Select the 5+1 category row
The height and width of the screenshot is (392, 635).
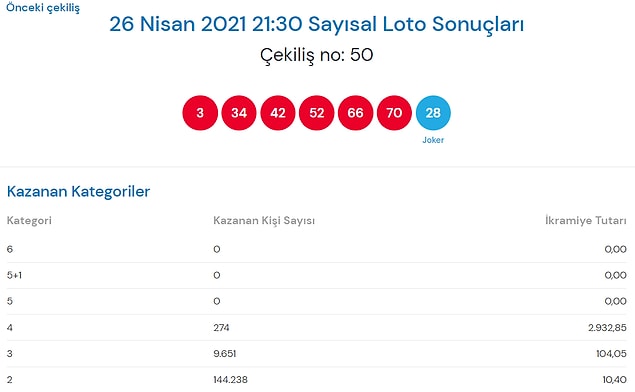[317, 275]
